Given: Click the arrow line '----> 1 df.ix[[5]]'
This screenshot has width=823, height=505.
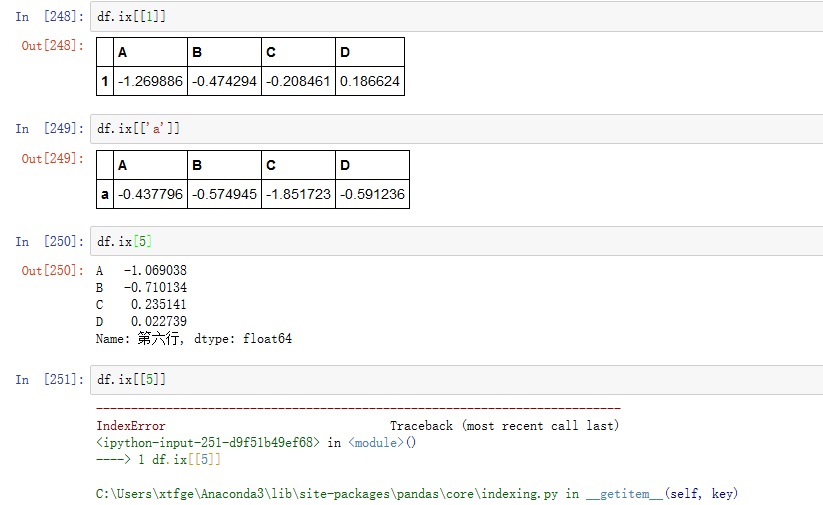Looking at the screenshot, I should [159, 460].
